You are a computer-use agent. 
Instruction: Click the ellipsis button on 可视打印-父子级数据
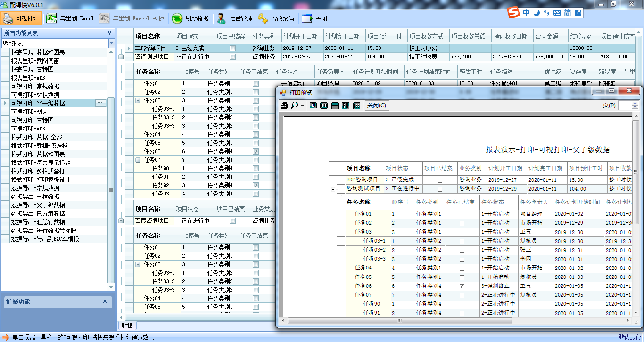click(100, 103)
